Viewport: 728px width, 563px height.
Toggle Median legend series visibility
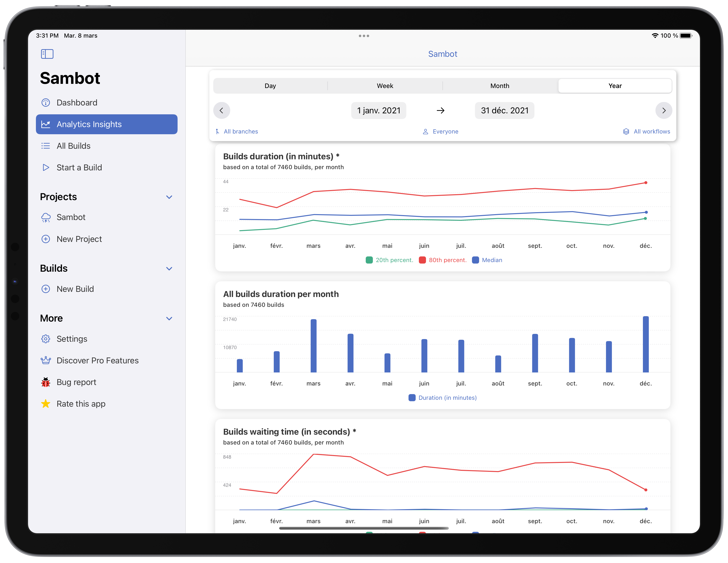pyautogui.click(x=487, y=260)
